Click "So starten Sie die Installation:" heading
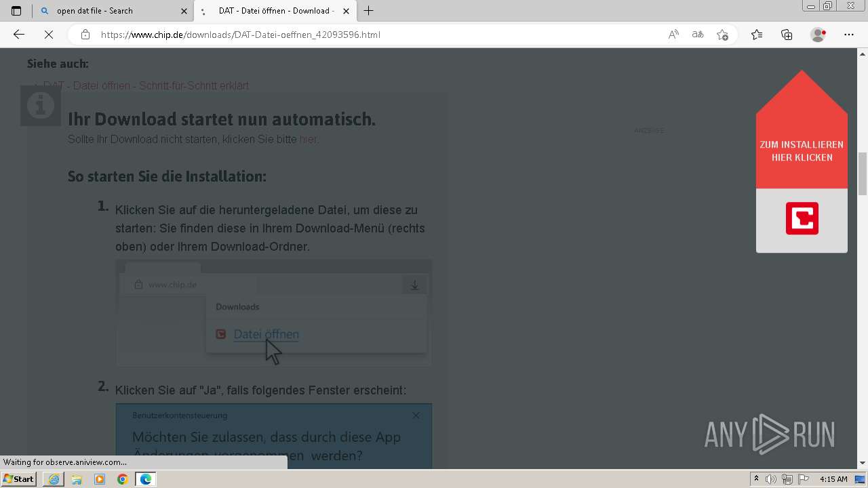868x488 pixels. (167, 176)
